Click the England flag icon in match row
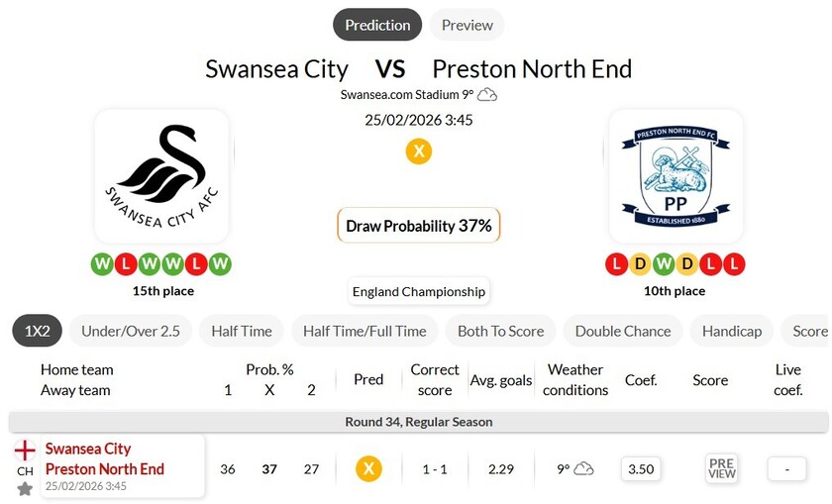Viewport: 832px width, 504px height. click(25, 451)
